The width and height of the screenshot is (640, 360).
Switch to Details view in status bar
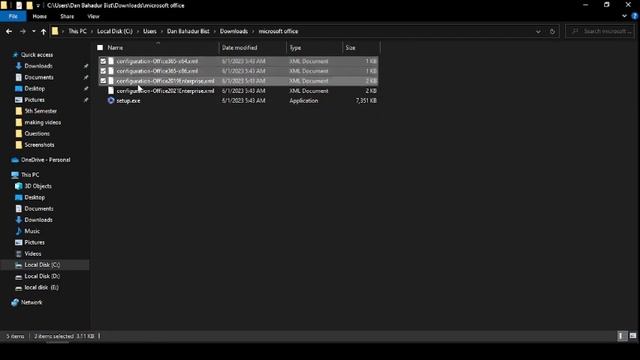[621, 336]
